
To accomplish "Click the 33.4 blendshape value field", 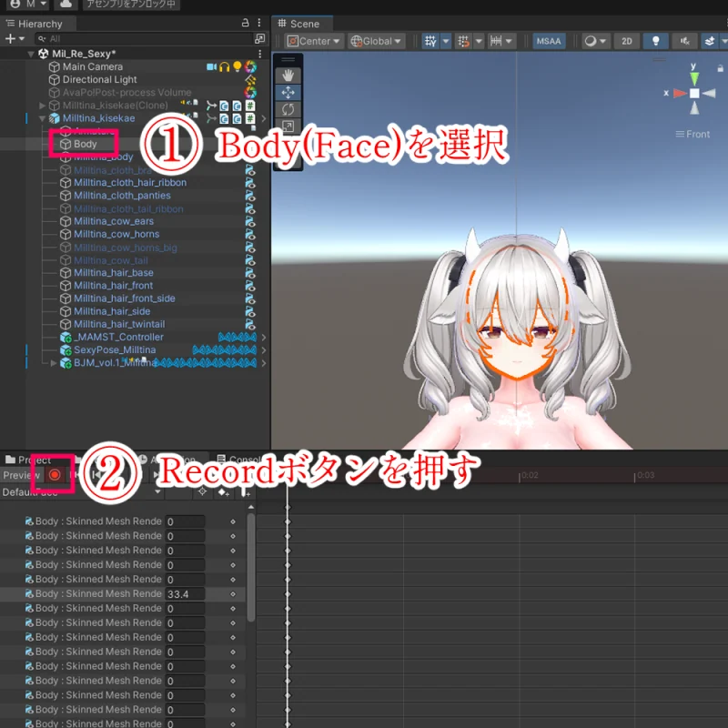I will click(186, 594).
